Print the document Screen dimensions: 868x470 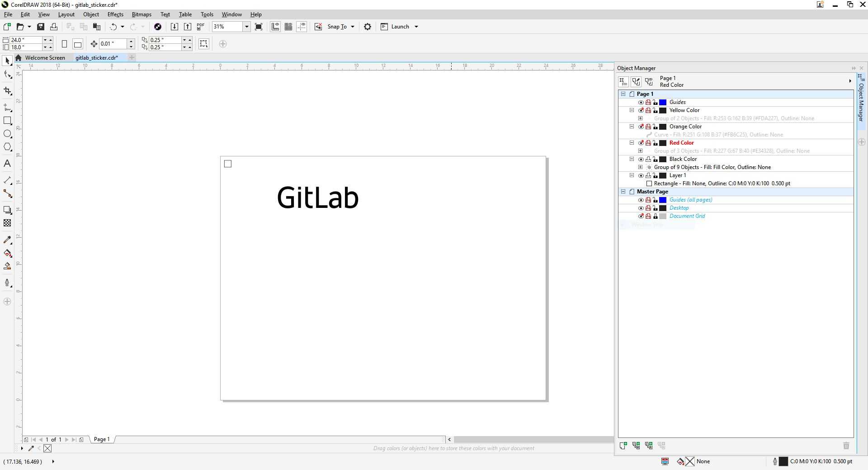point(54,27)
